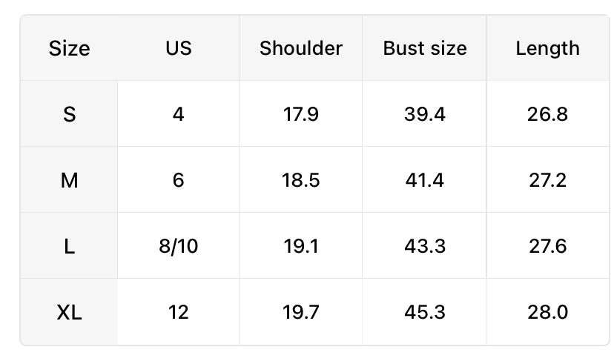Click the Size column header
614x364 pixels.
[x=69, y=49]
